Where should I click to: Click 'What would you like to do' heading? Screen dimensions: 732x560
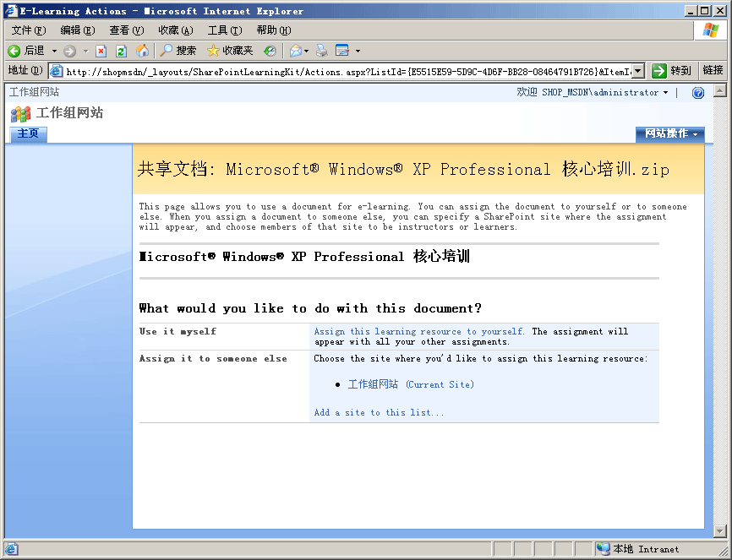click(310, 308)
